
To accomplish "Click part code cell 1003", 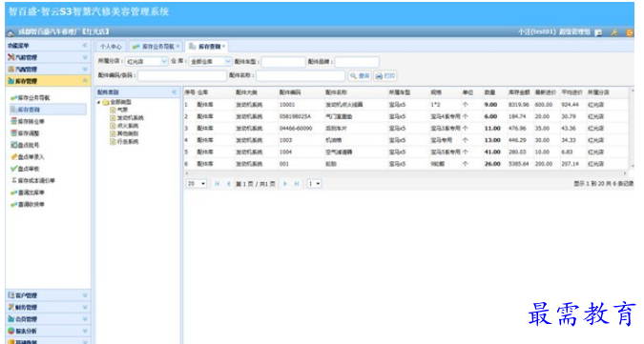I will pyautogui.click(x=285, y=140).
